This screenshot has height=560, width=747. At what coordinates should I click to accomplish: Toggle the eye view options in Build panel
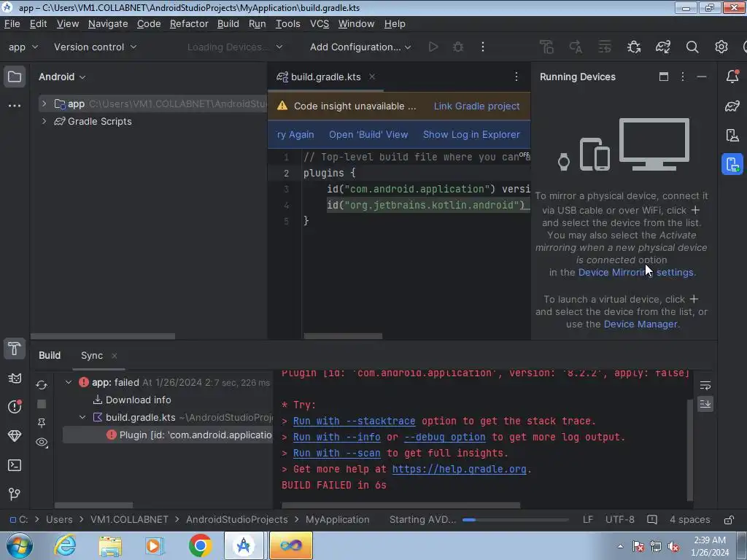42,443
